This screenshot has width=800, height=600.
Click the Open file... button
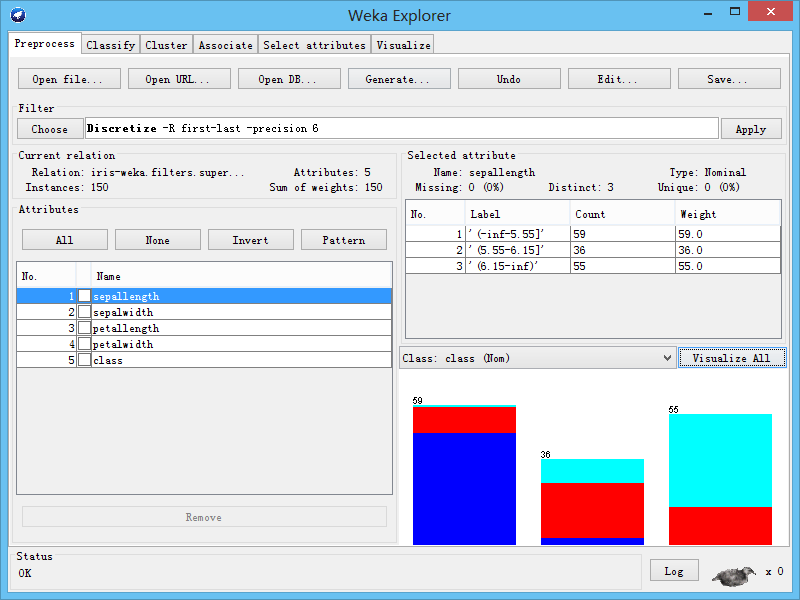[x=69, y=79]
